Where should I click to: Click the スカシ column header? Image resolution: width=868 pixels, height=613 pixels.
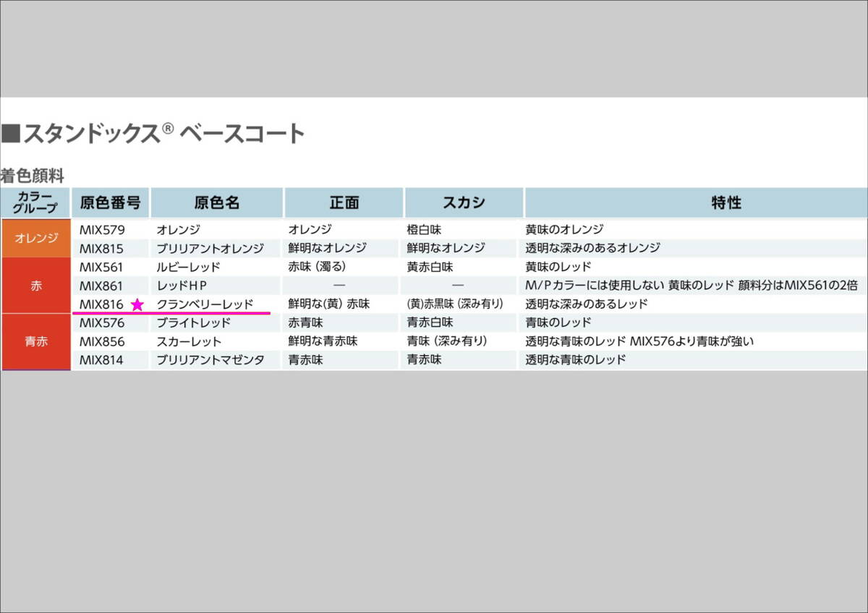pos(463,202)
